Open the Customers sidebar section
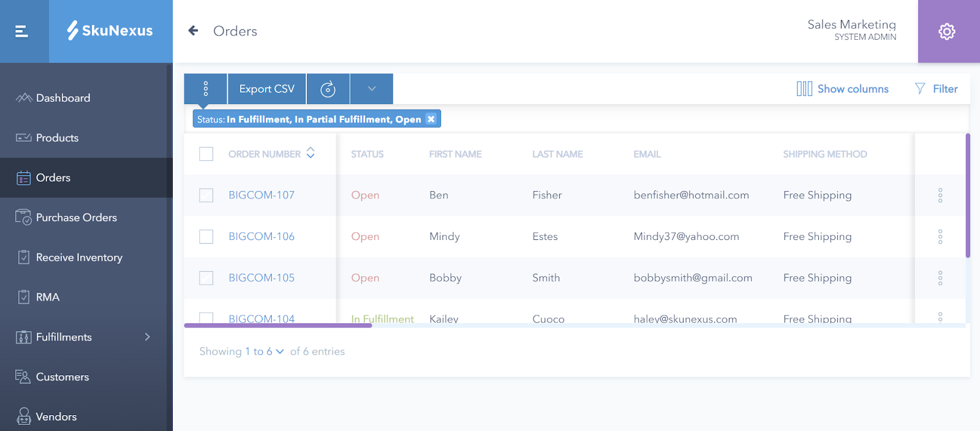The image size is (980, 431). click(x=62, y=377)
